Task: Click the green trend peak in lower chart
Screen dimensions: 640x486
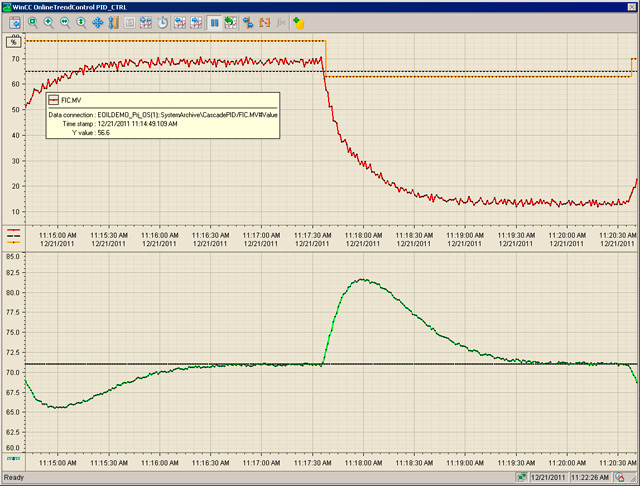Action: click(x=362, y=280)
